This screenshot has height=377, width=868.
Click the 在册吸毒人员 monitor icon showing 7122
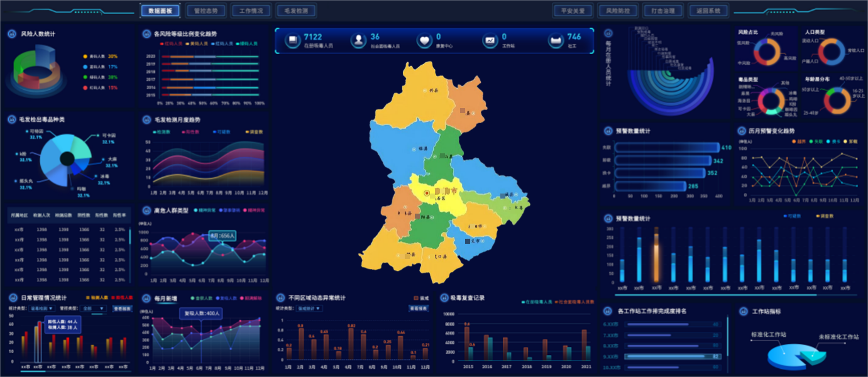tap(293, 41)
